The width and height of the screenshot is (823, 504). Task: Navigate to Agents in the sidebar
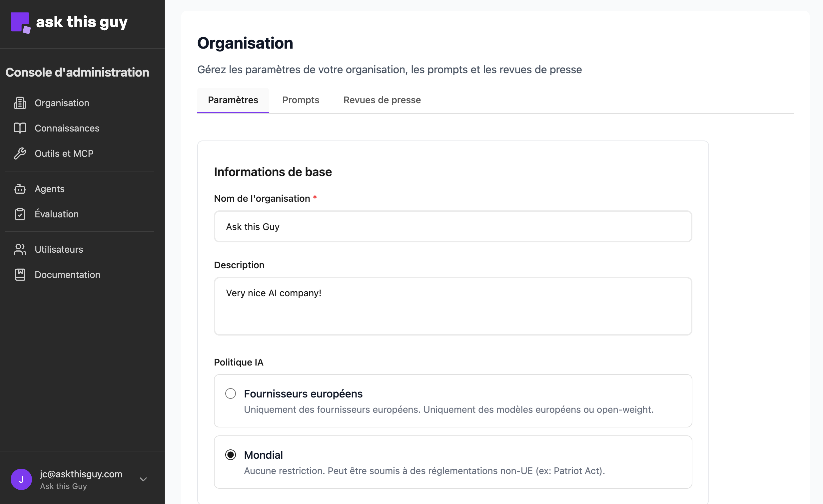click(x=49, y=188)
